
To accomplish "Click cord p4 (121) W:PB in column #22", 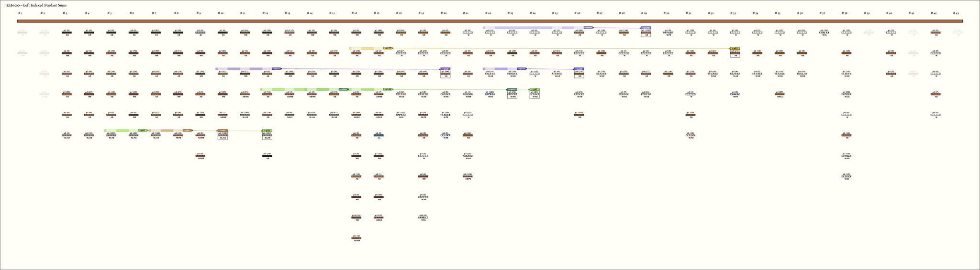I will 490,94.
